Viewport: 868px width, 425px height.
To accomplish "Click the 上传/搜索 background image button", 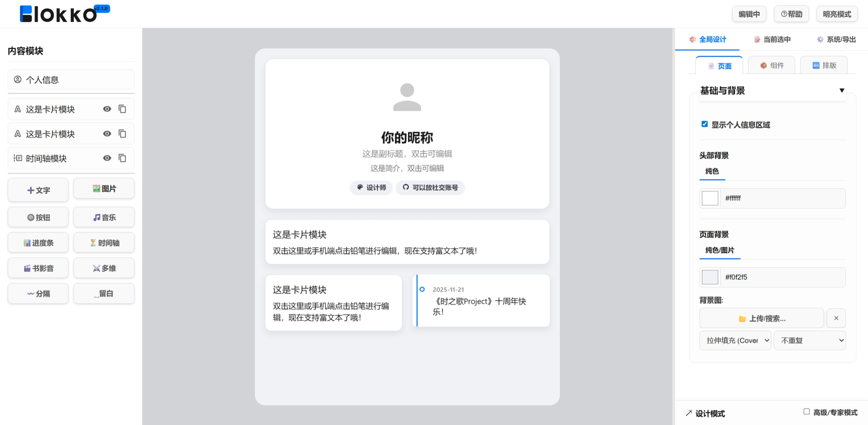I will (x=761, y=318).
